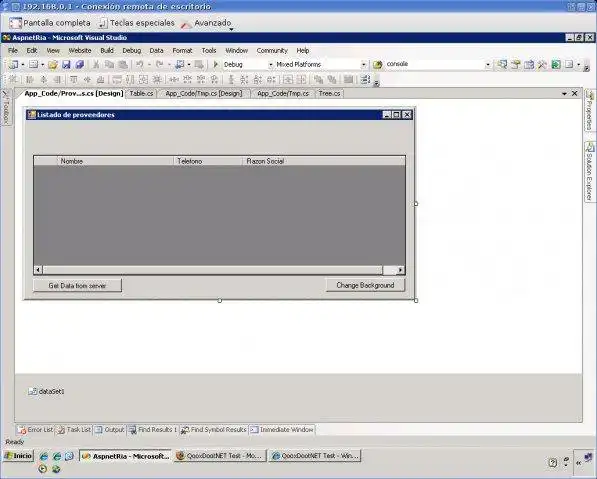Save the current file via floppy icon
The image size is (597, 479).
point(66,65)
